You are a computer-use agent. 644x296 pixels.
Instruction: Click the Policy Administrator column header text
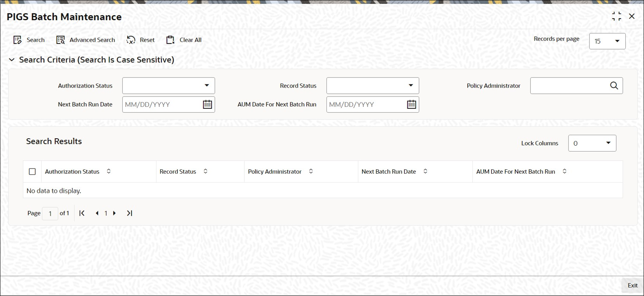click(x=275, y=171)
